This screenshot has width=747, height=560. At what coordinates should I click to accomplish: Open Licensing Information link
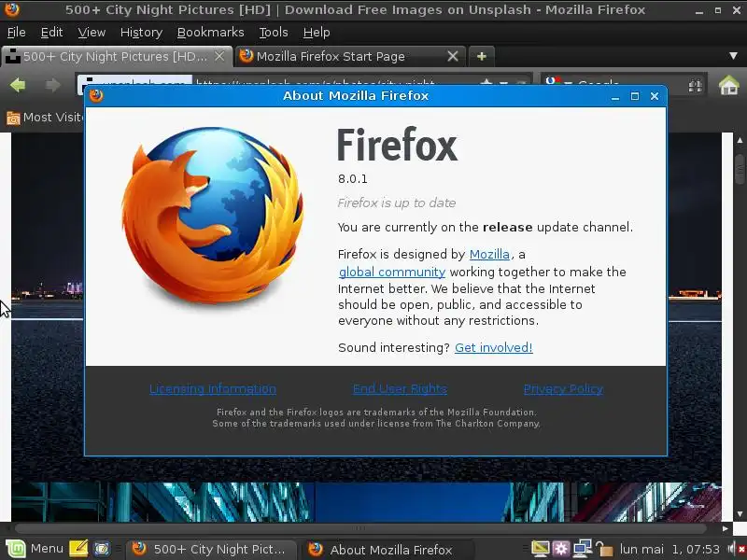pyautogui.click(x=213, y=389)
